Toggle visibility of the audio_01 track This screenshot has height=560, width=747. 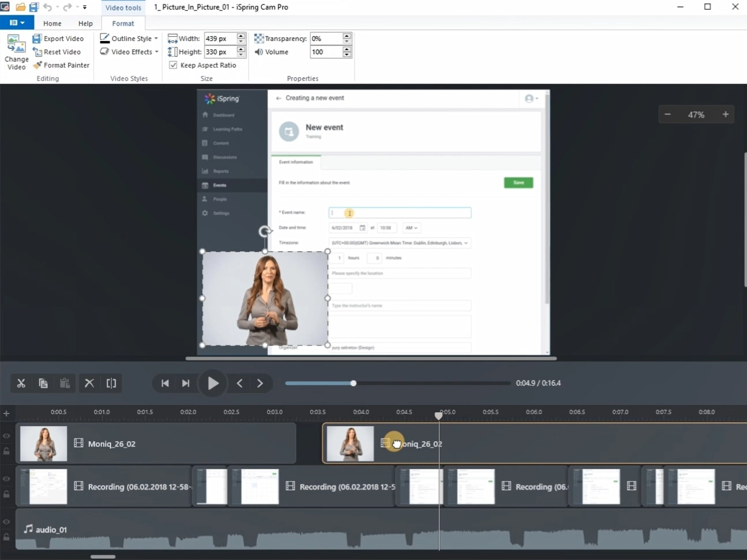[x=6, y=522]
